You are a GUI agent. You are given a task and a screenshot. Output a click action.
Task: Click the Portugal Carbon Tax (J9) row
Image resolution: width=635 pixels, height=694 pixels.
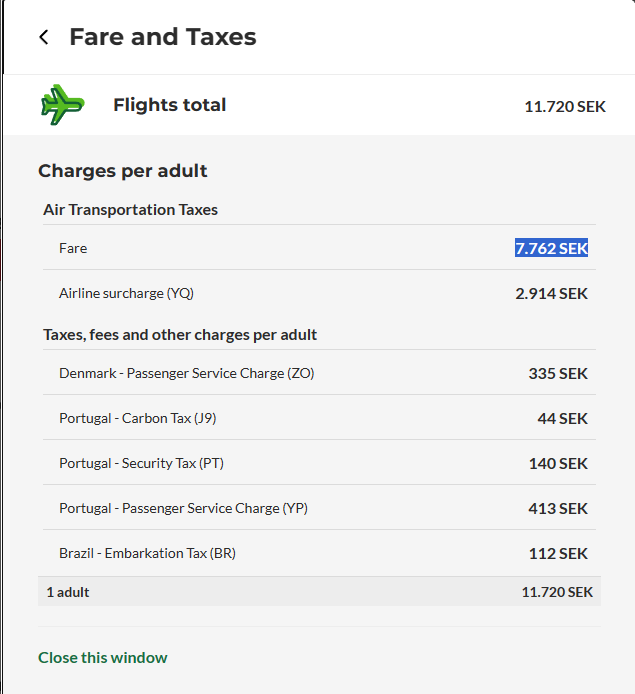pyautogui.click(x=137, y=418)
